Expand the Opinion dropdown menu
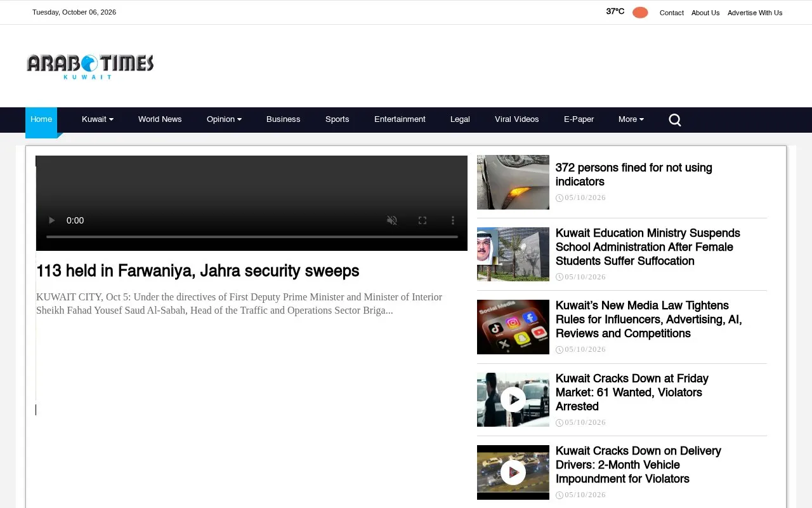The height and width of the screenshot is (508, 812). point(224,119)
